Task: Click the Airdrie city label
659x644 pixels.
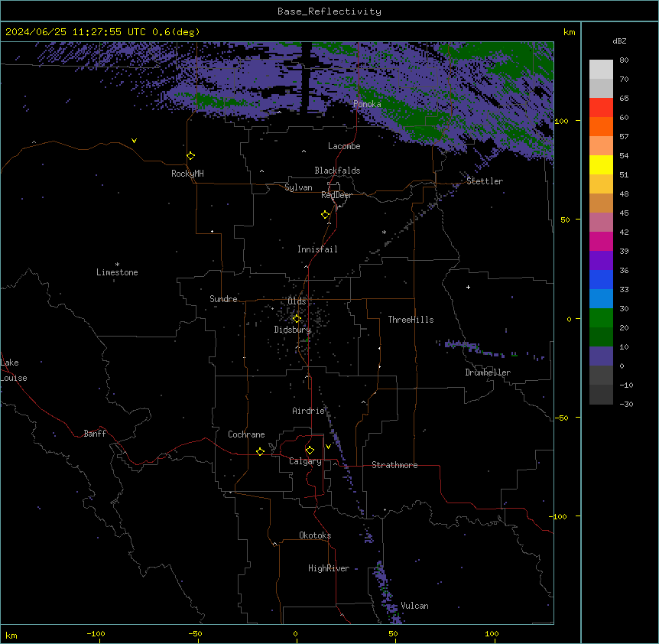Action: (308, 411)
